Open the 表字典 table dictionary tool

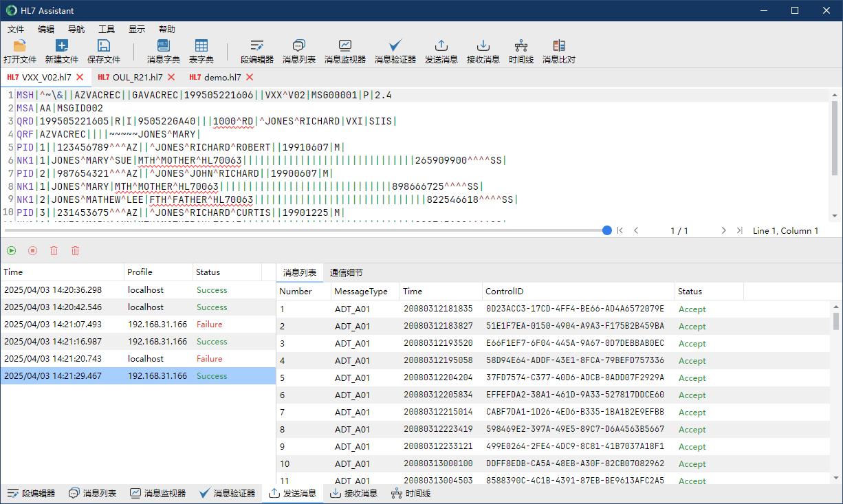click(201, 46)
